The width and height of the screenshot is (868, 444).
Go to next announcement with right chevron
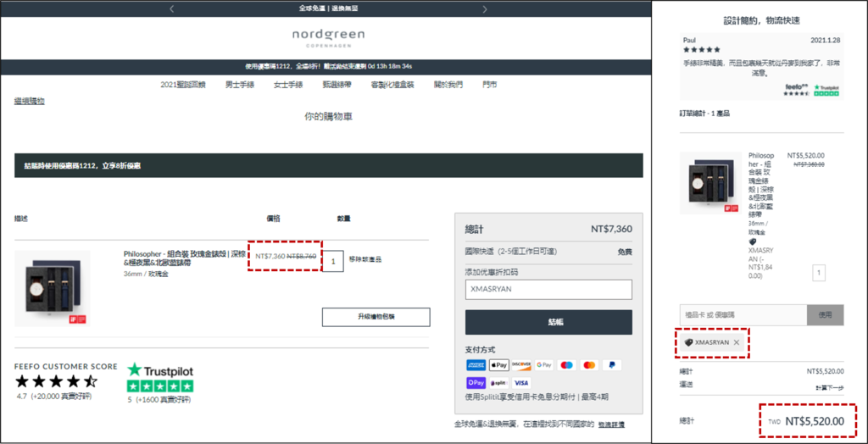click(x=485, y=8)
